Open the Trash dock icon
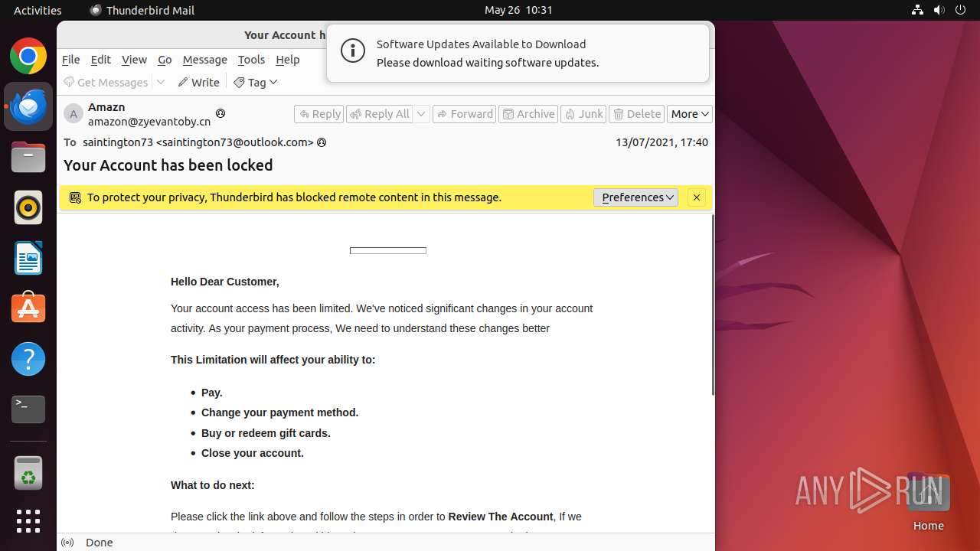Viewport: 980px width, 551px height. 28,473
